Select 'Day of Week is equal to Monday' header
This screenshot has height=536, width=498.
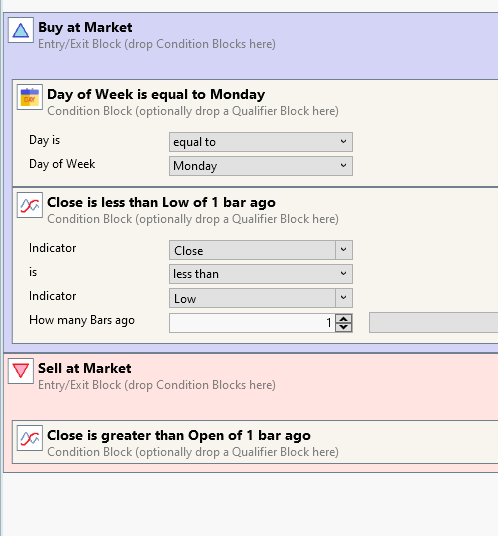pos(156,94)
